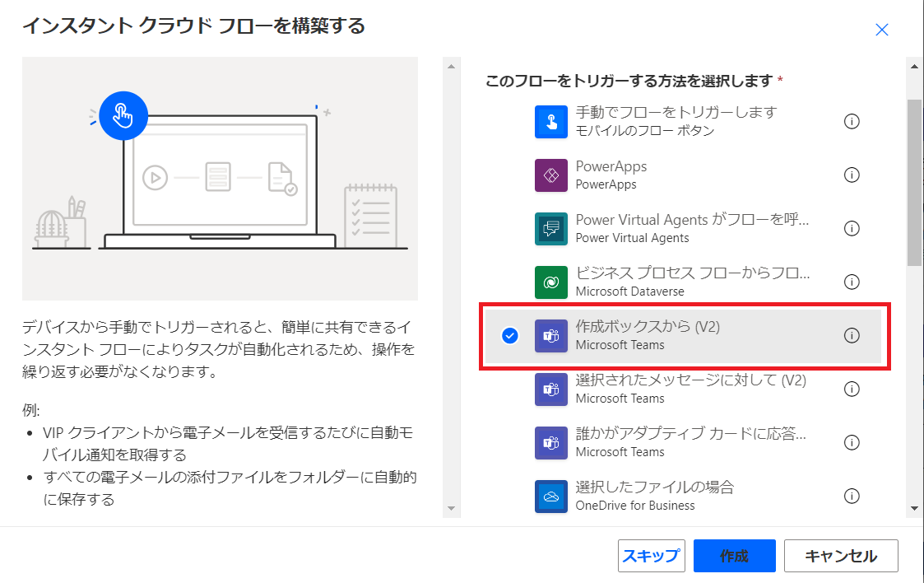Click scroll-down arrow of left description pane

[452, 508]
